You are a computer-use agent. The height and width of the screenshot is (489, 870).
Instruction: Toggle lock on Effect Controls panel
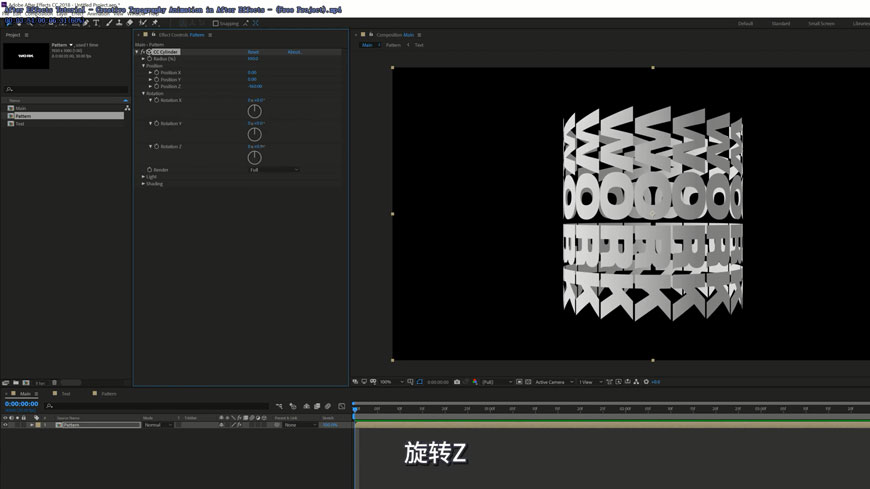click(x=154, y=34)
